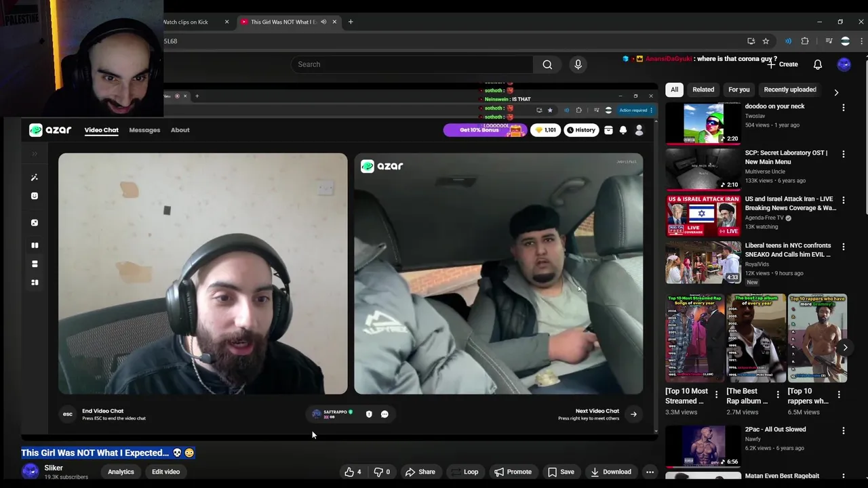868x488 pixels.
Task: Open Analytics for this video
Action: (121, 472)
